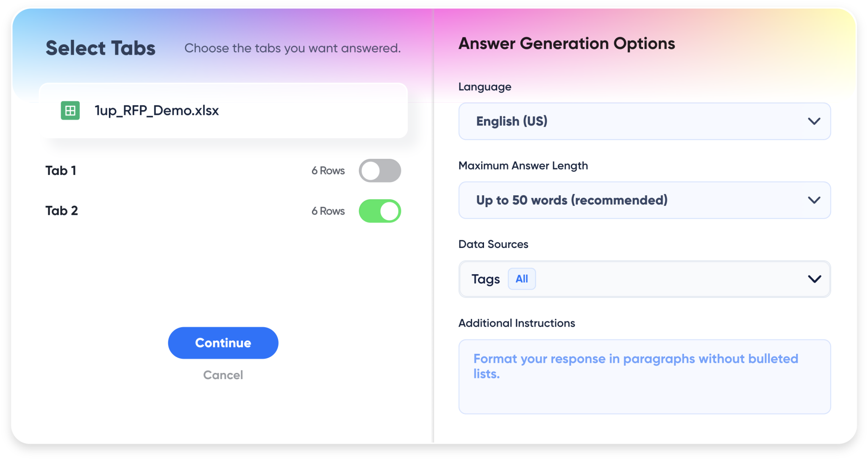Open the English (US) language selector
The height and width of the screenshot is (461, 868).
[x=644, y=122]
